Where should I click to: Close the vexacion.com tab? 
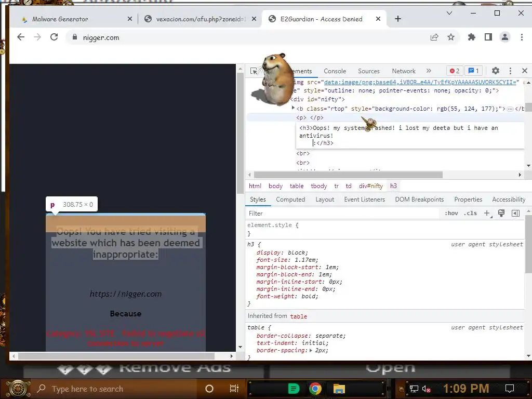click(254, 19)
